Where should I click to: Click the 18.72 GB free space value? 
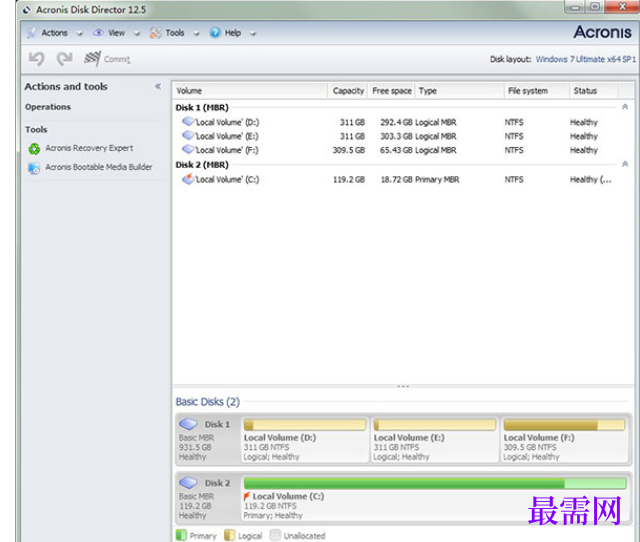pos(396,179)
